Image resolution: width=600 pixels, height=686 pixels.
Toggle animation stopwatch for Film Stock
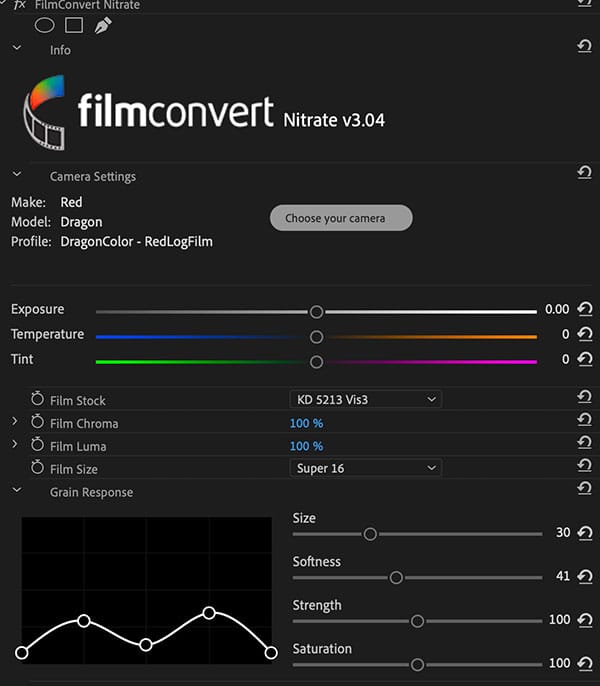click(38, 399)
